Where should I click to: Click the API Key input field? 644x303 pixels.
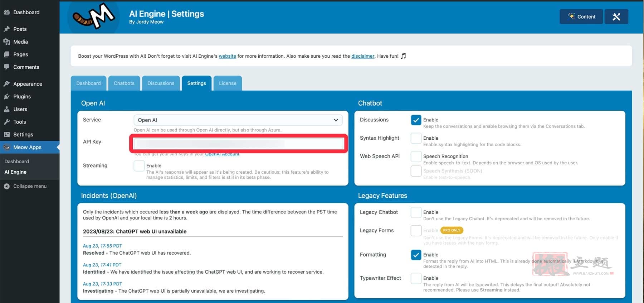point(238,144)
